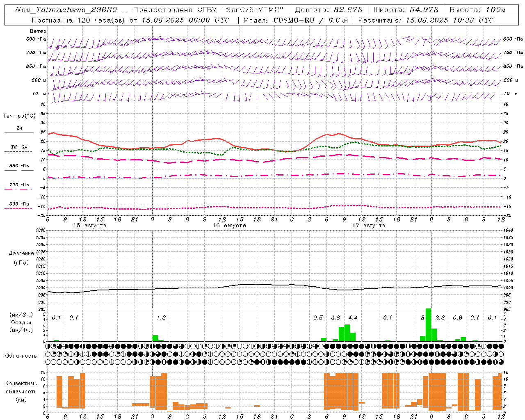This screenshot has height=420, width=525.
Task: Click the elevation text Высота: 100м
Action: tap(478, 10)
